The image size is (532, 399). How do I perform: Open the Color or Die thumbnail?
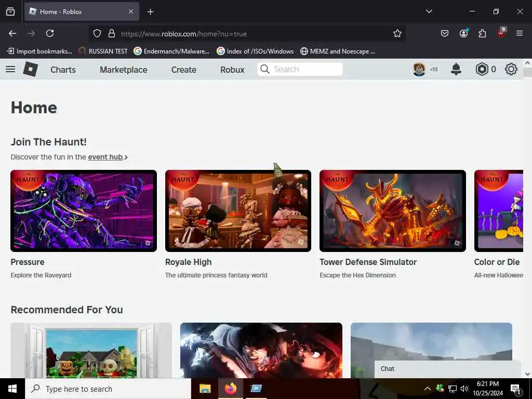(499, 211)
